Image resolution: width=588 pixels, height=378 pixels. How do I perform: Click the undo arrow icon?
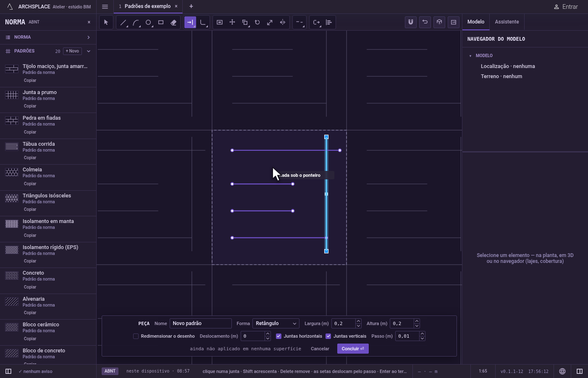(425, 22)
